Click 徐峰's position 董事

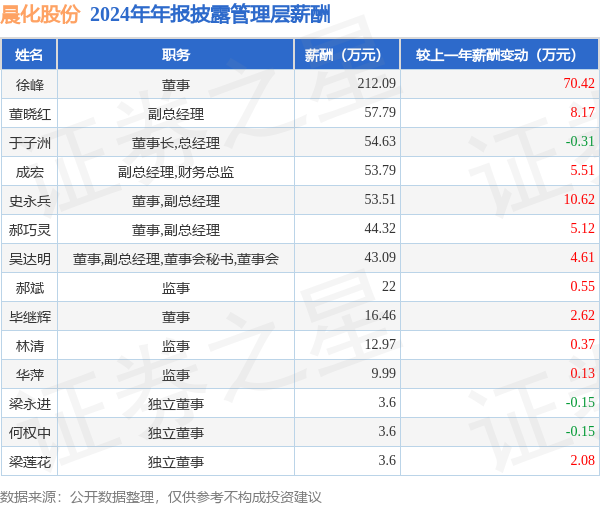point(176,85)
